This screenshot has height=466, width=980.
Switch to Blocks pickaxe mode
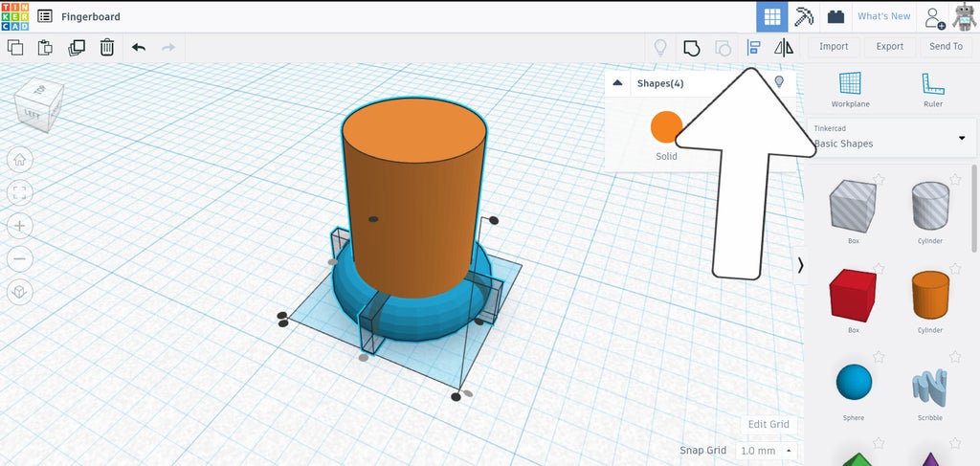[804, 16]
